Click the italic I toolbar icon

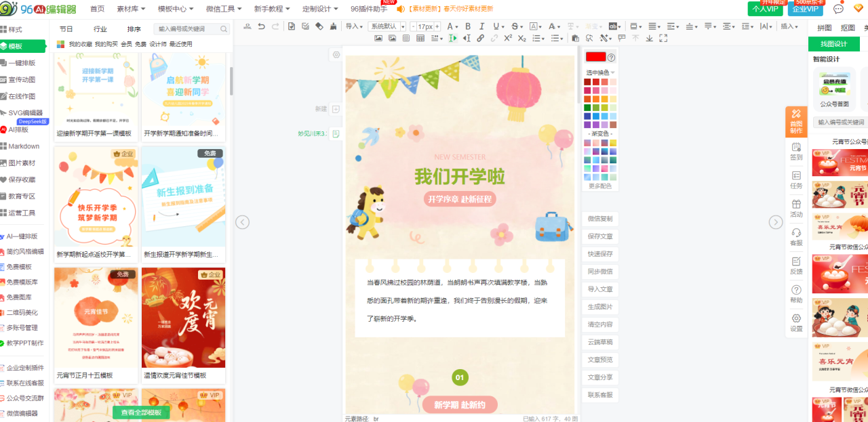pyautogui.click(x=481, y=26)
